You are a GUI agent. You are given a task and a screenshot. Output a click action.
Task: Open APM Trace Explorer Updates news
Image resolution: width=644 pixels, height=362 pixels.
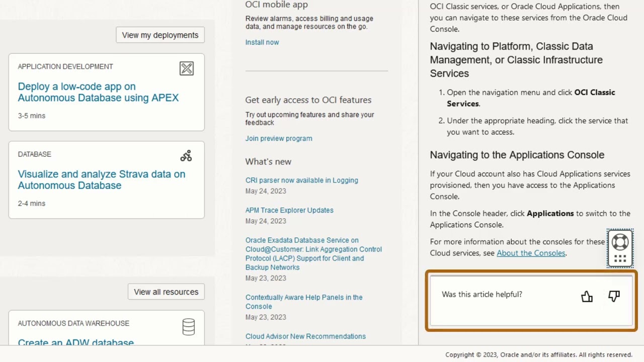coord(289,210)
